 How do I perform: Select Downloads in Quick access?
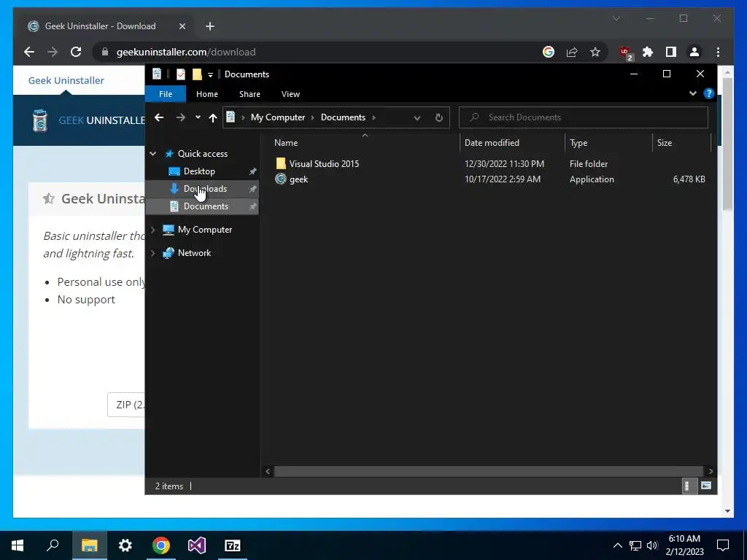pos(205,189)
